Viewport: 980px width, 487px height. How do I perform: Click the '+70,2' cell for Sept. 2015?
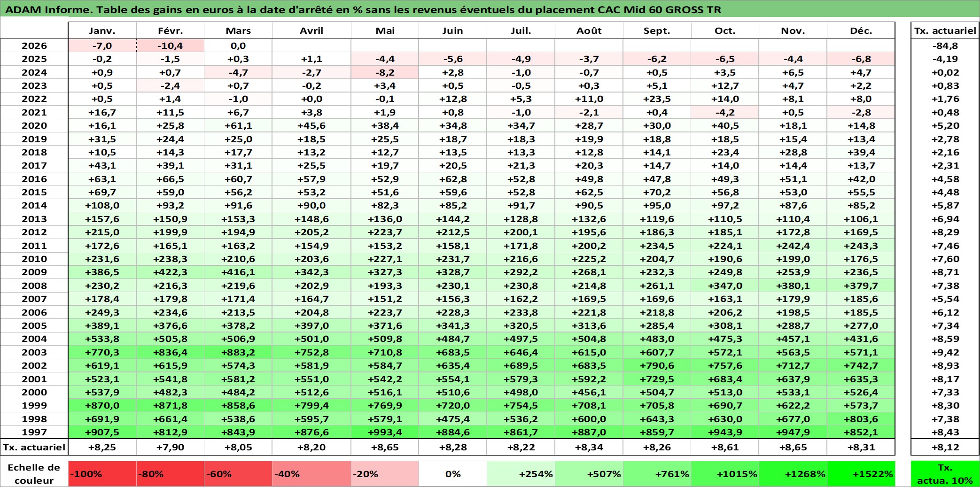tap(657, 192)
